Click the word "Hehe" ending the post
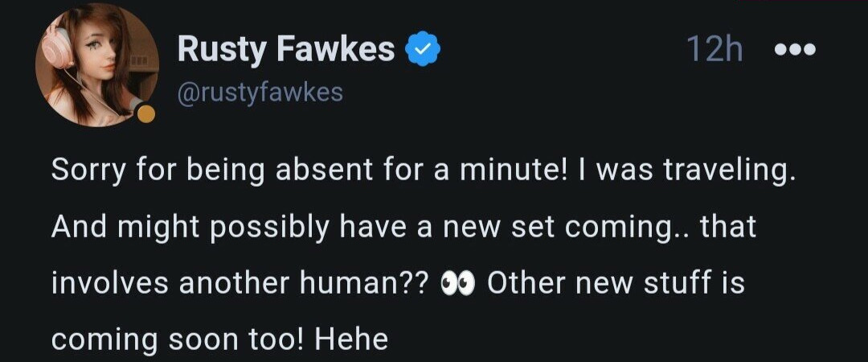Screen dimensions: 868x362 tap(351, 339)
